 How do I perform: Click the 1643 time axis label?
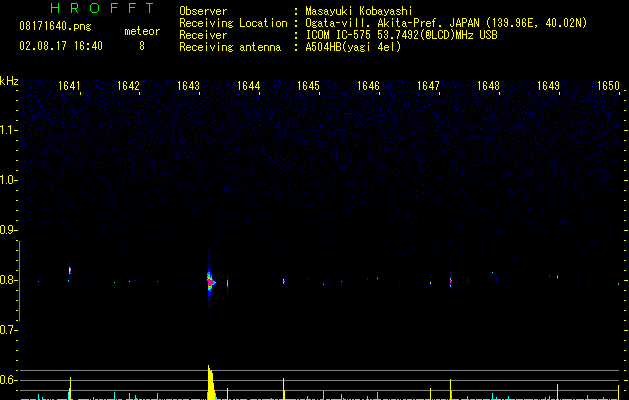(189, 86)
